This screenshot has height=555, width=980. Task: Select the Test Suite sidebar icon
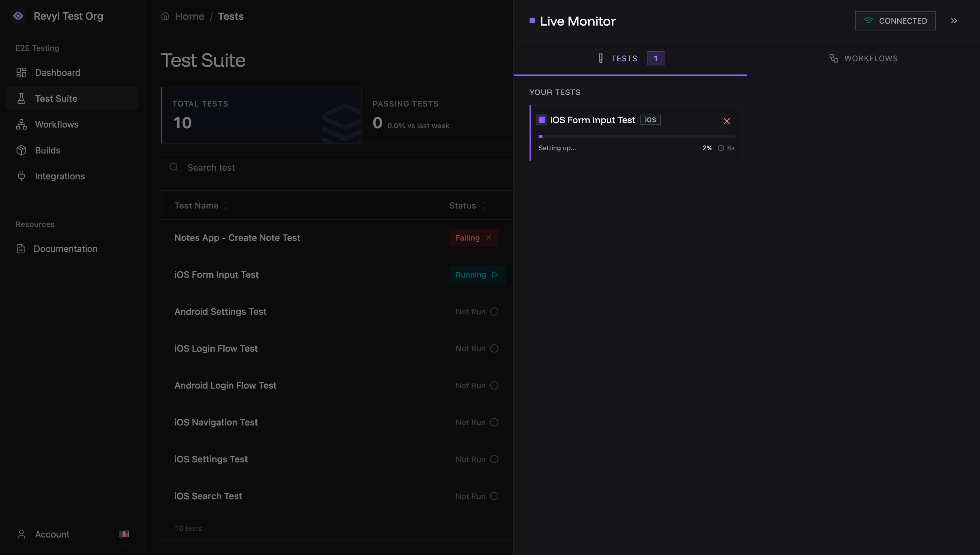[x=21, y=98]
